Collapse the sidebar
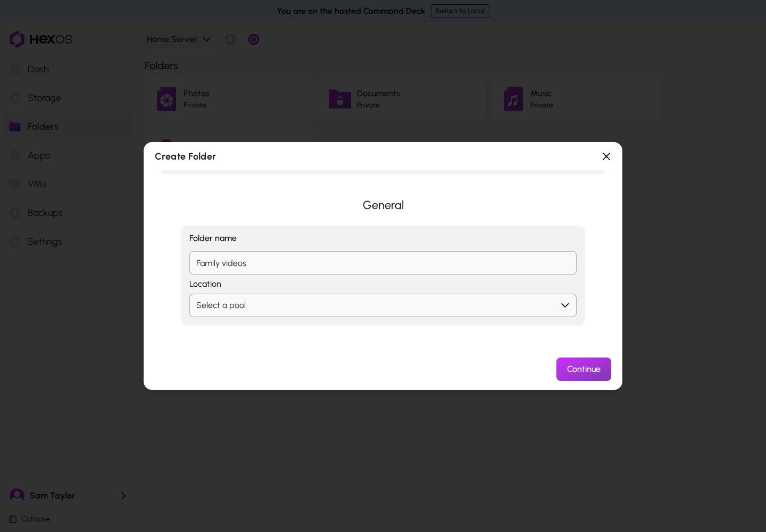The width and height of the screenshot is (766, 532). 30,519
